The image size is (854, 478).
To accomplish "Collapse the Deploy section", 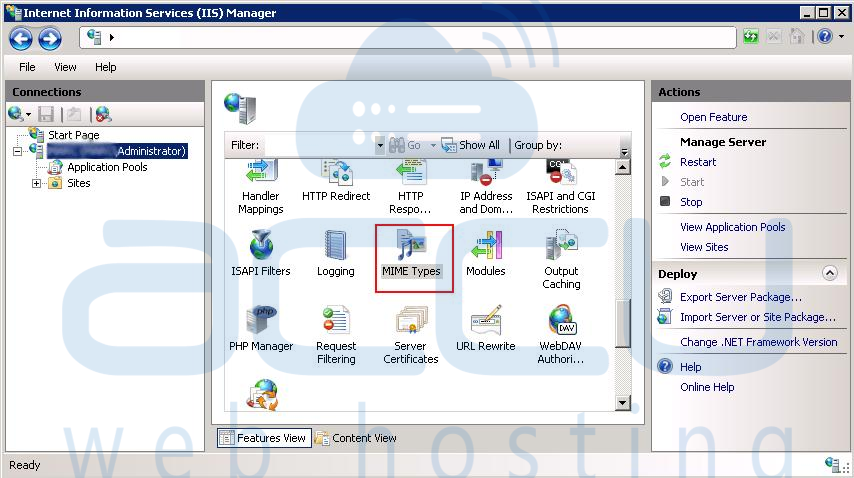I will (x=829, y=273).
